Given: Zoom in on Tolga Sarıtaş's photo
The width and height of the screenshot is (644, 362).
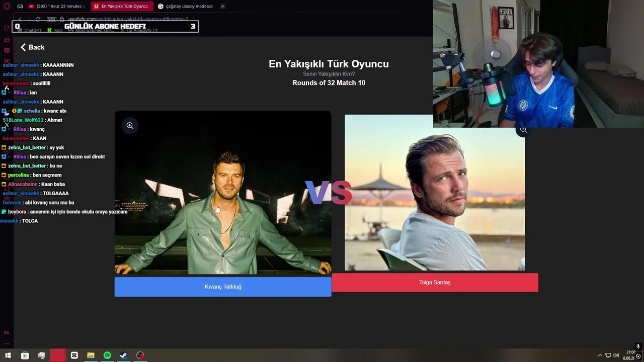Looking at the screenshot, I should pyautogui.click(x=523, y=130).
